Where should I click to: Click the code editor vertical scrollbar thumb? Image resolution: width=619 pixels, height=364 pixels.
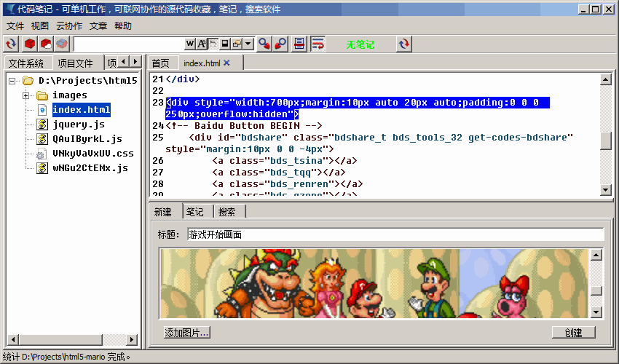pos(606,141)
